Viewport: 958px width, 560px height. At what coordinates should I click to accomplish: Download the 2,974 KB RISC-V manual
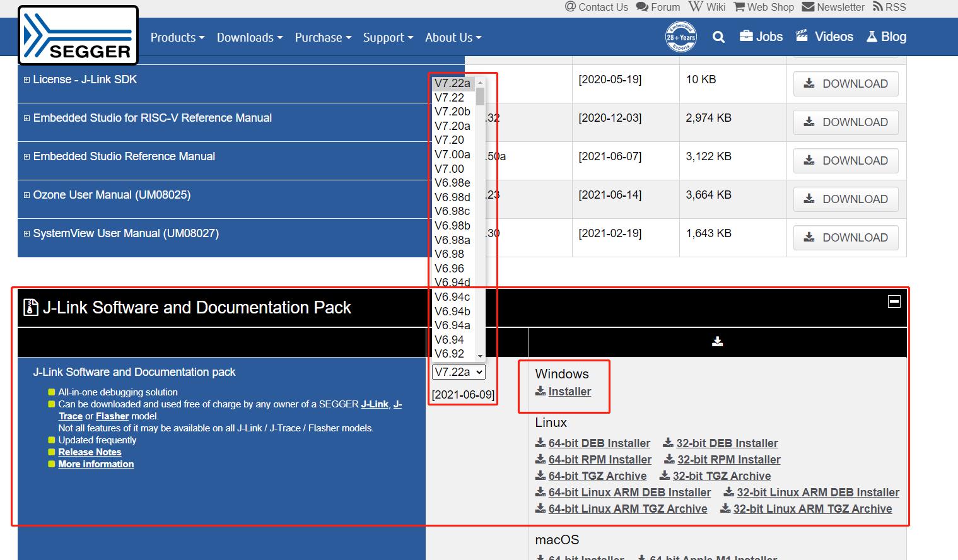click(846, 122)
